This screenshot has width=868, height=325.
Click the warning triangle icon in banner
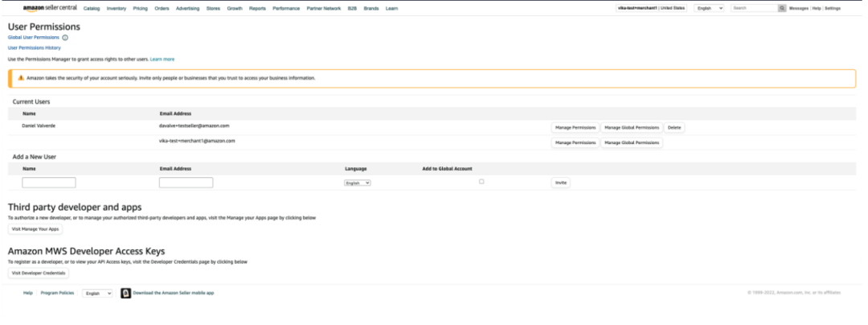click(x=21, y=78)
